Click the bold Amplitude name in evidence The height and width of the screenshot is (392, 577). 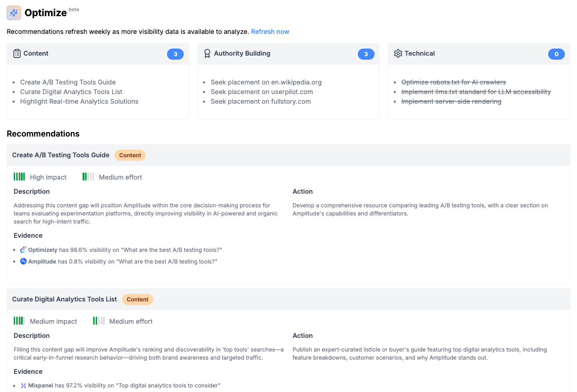(x=43, y=262)
